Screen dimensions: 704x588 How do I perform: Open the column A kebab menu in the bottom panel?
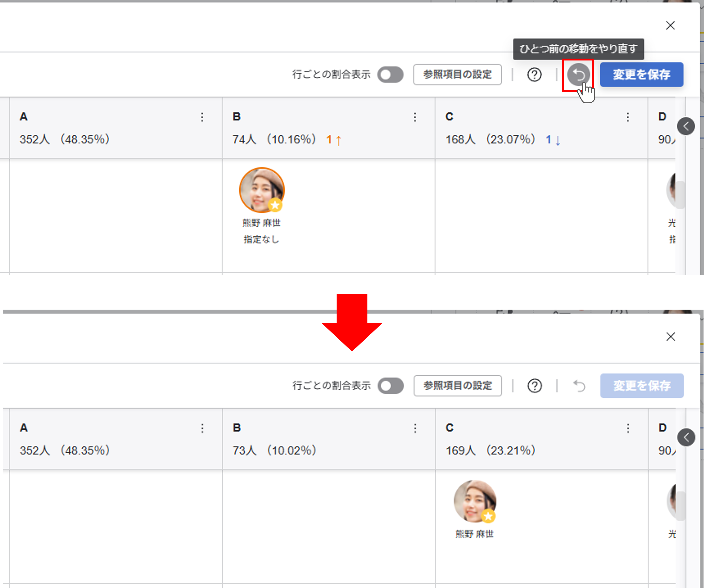(202, 428)
